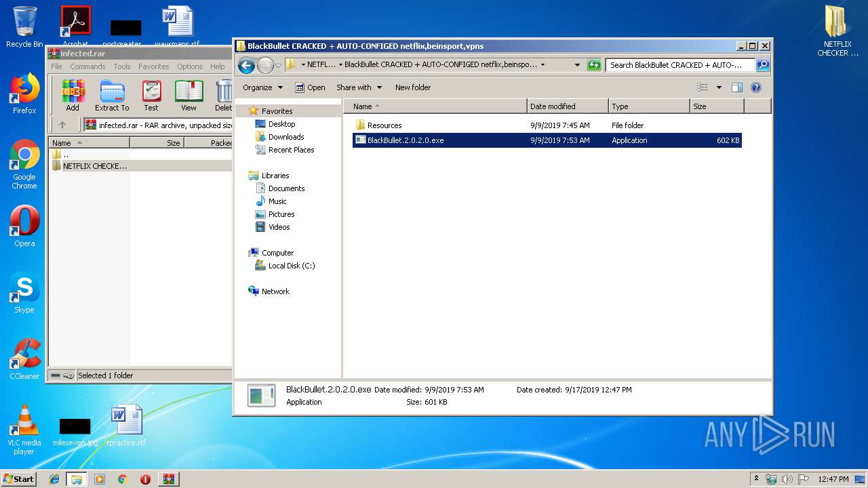Sort by Size column in Explorer

click(717, 106)
